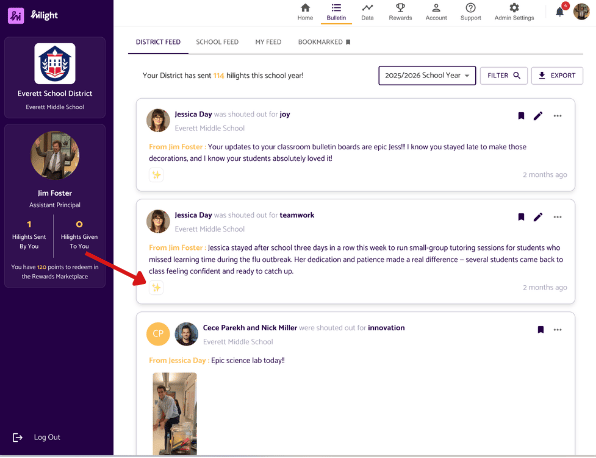Open the 2025/2026 School Year dropdown
Screen dimensions: 596x458
pos(427,76)
